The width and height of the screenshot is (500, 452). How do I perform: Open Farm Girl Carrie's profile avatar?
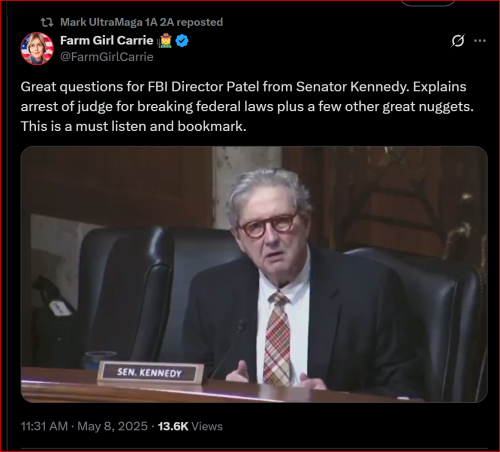tap(37, 48)
